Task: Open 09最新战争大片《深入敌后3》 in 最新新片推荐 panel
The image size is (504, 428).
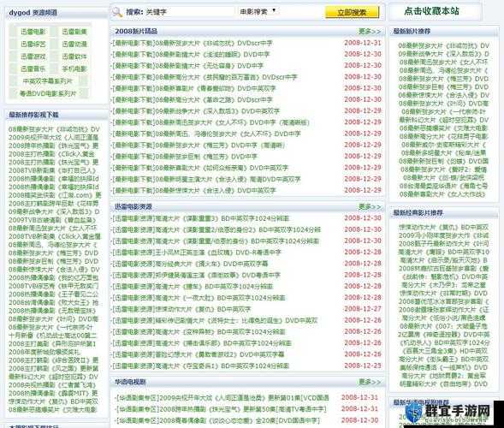Action: pos(443,54)
